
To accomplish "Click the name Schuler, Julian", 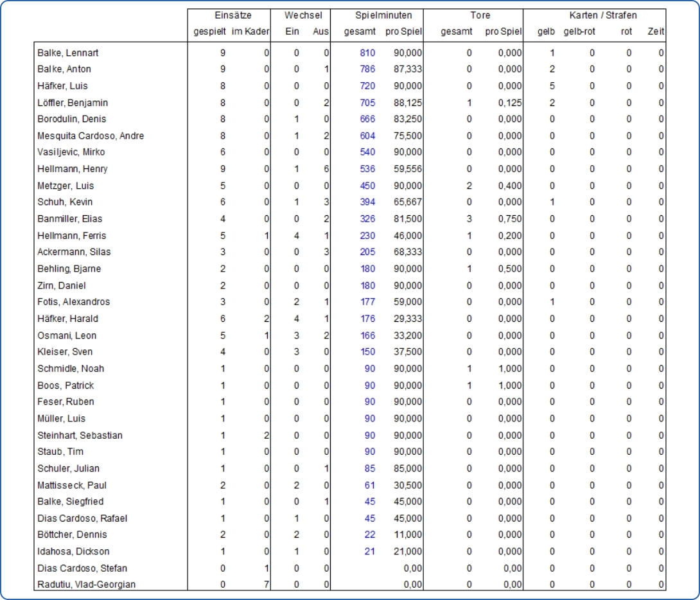I will point(68,469).
